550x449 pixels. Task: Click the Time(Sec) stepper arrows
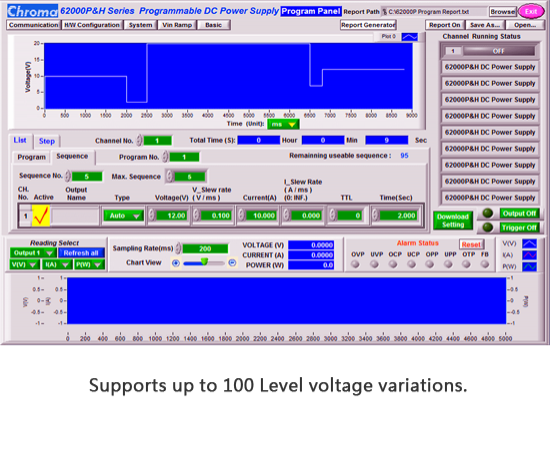point(375,215)
